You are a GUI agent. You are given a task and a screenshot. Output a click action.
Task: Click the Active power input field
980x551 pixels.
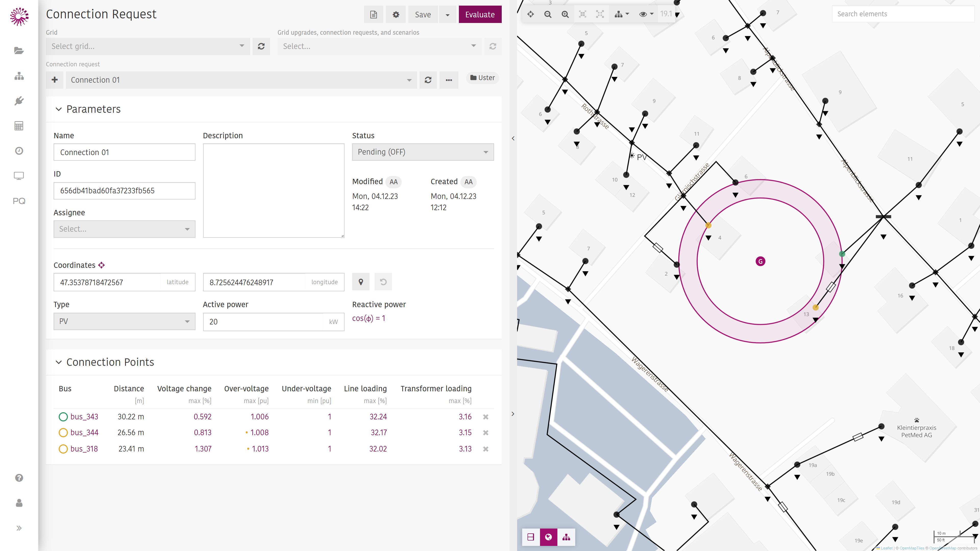(263, 322)
